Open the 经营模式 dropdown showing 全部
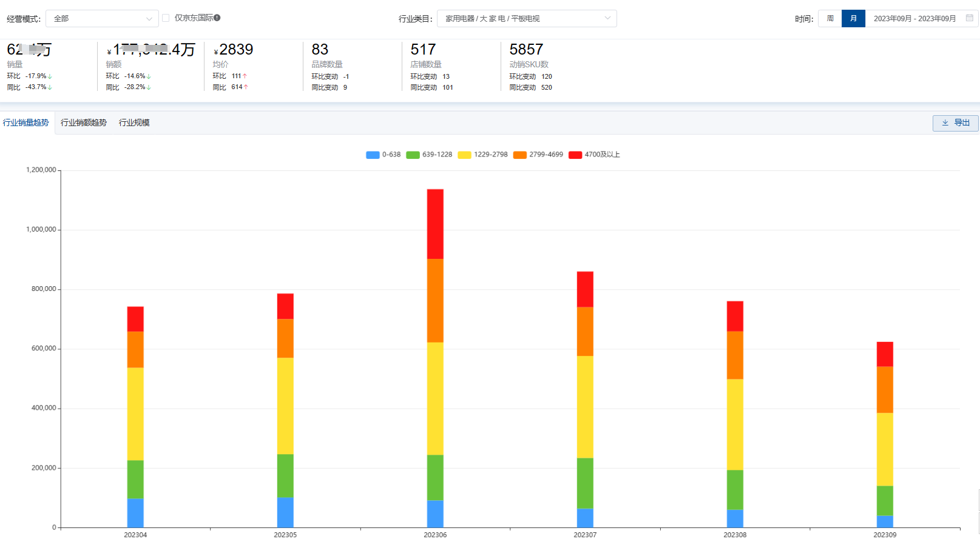980x542 pixels. point(102,19)
